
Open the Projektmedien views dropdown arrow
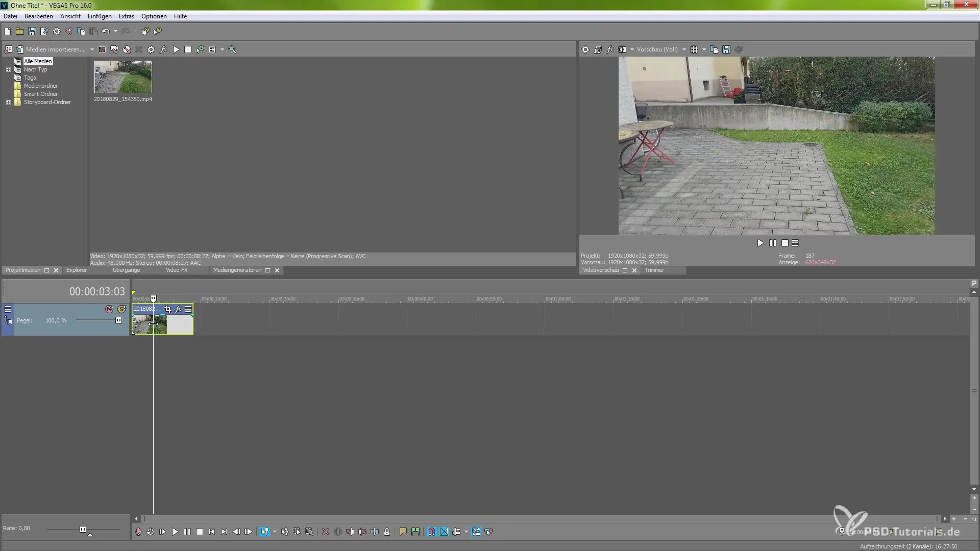222,49
